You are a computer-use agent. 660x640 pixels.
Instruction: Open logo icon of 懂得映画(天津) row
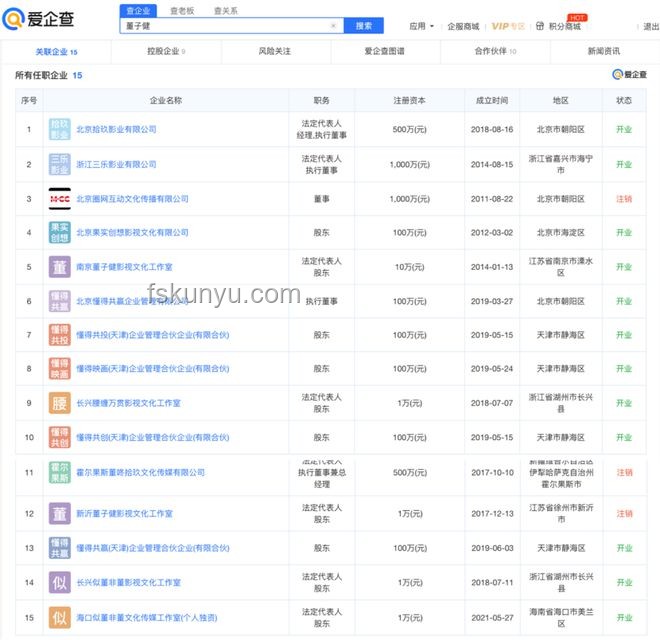59,368
